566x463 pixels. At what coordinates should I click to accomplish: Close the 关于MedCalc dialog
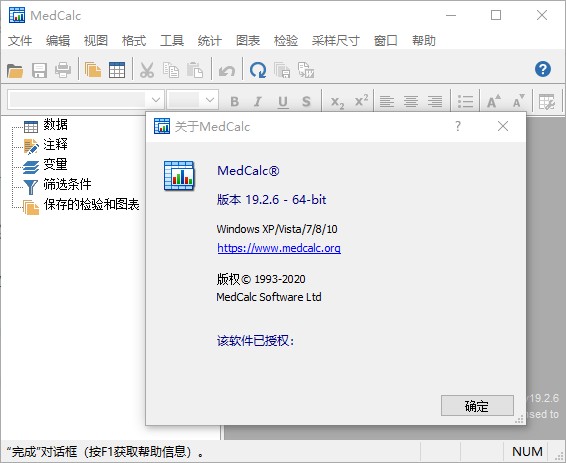(x=503, y=126)
